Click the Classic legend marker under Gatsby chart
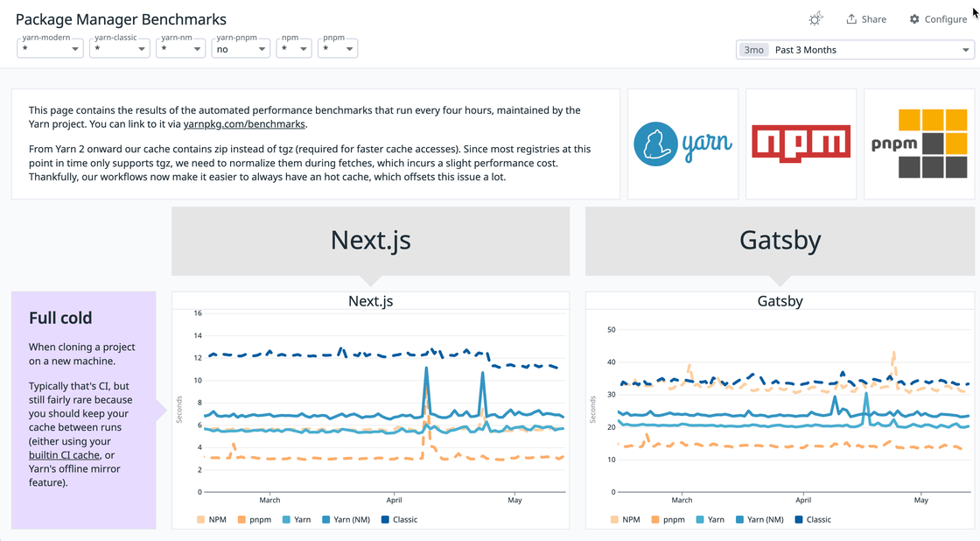 pos(798,519)
